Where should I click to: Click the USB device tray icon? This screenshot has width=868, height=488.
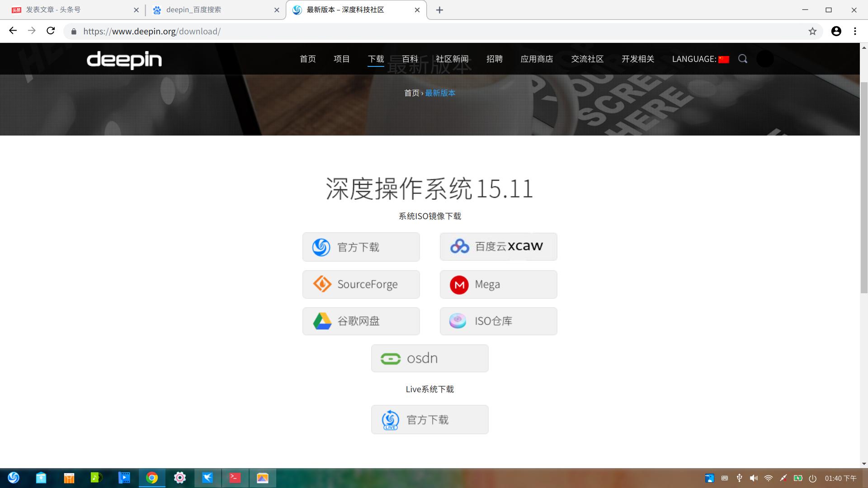click(739, 478)
